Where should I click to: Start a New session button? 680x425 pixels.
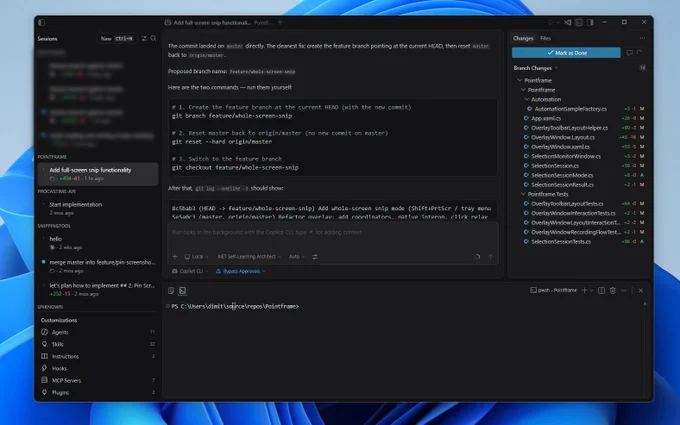tap(117, 39)
